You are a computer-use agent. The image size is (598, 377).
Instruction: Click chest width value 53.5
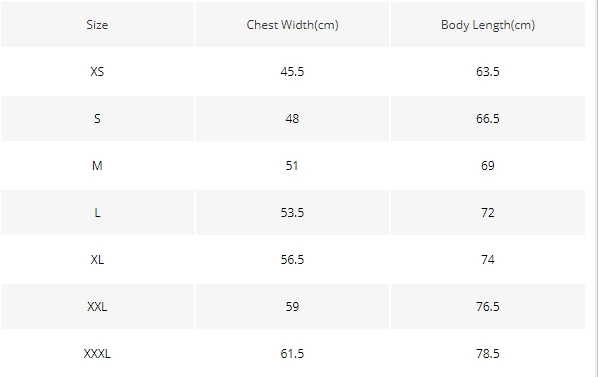click(x=293, y=212)
